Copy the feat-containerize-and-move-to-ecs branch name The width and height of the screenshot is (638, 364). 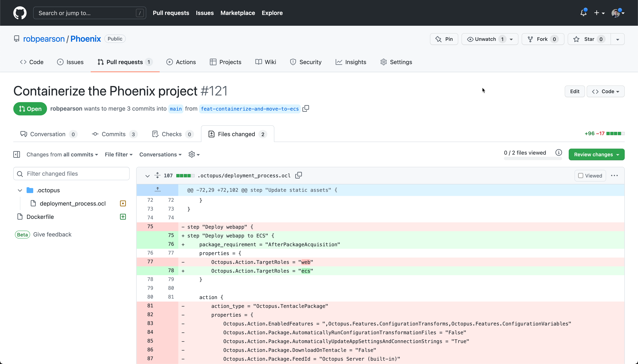(306, 108)
